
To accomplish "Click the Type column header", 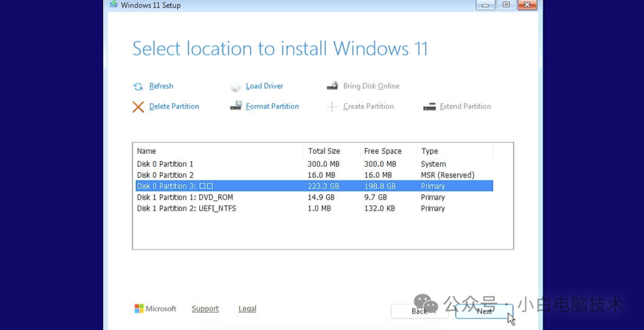I will [454, 151].
